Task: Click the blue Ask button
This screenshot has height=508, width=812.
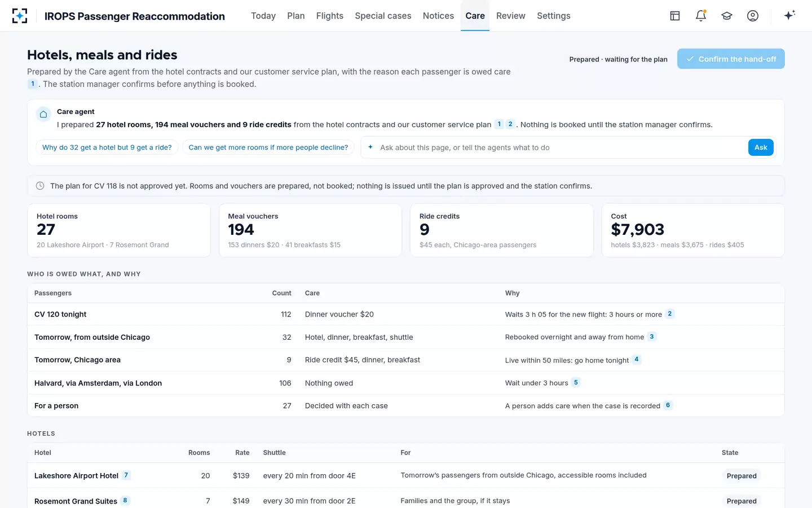Action: [761, 147]
